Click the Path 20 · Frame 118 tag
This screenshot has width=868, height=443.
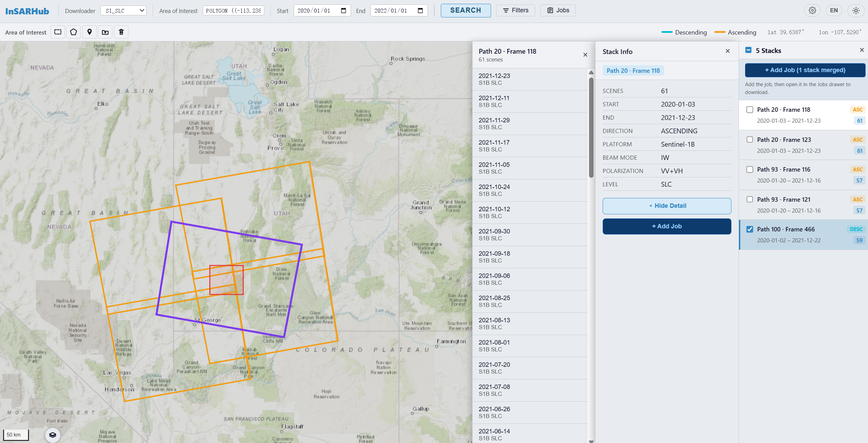(x=633, y=71)
